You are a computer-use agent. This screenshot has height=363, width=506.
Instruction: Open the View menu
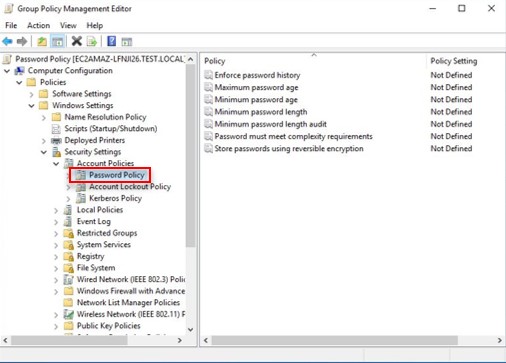tap(68, 25)
